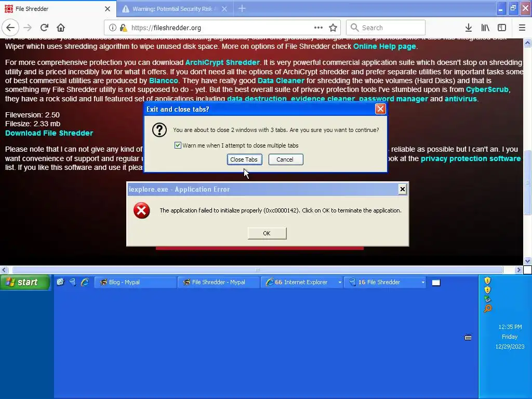Close the Exit and close tabs dialog

[380, 109]
